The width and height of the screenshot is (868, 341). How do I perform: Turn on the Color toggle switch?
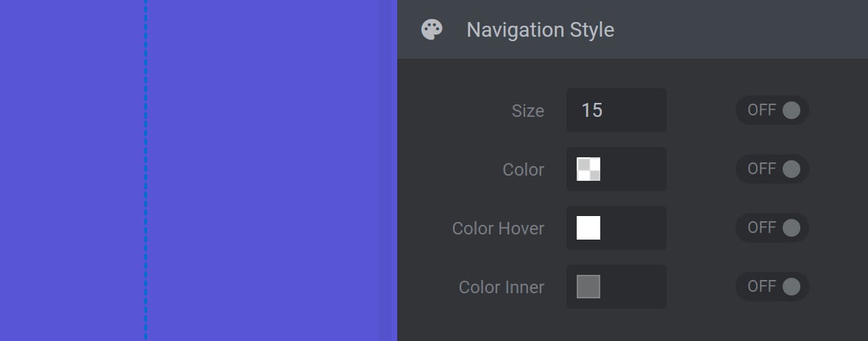pos(772,169)
